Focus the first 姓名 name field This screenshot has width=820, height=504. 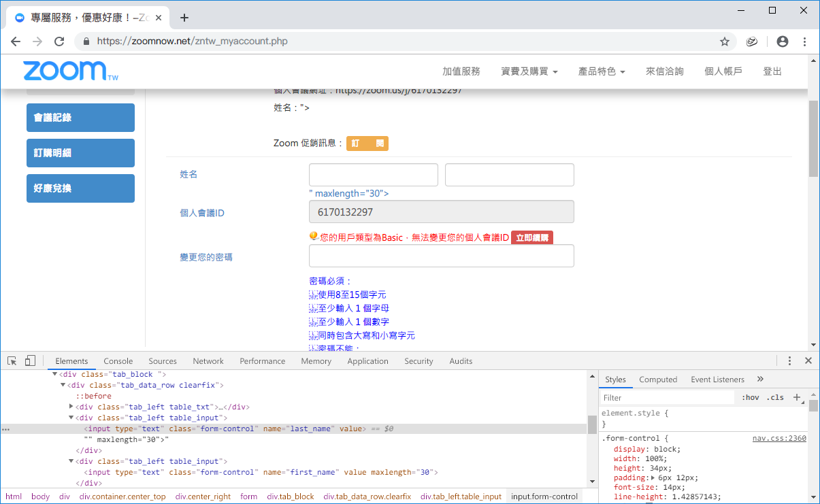[x=374, y=175]
